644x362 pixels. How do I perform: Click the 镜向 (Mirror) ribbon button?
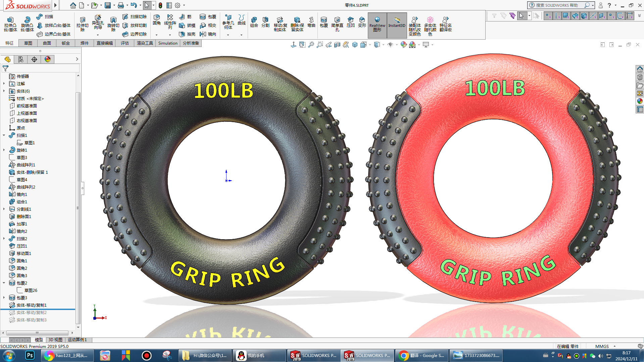pyautogui.click(x=208, y=34)
